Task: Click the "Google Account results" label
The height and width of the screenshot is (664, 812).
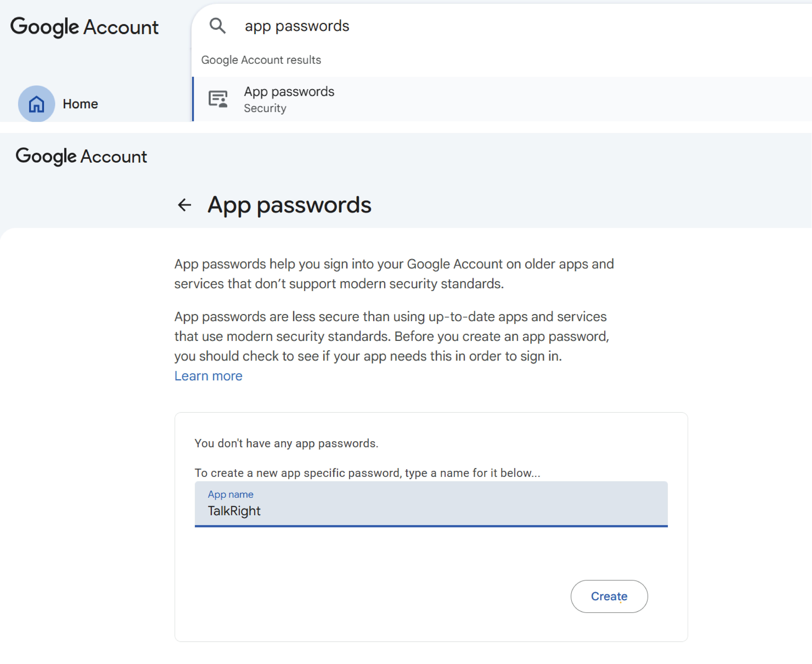Action: click(x=261, y=60)
